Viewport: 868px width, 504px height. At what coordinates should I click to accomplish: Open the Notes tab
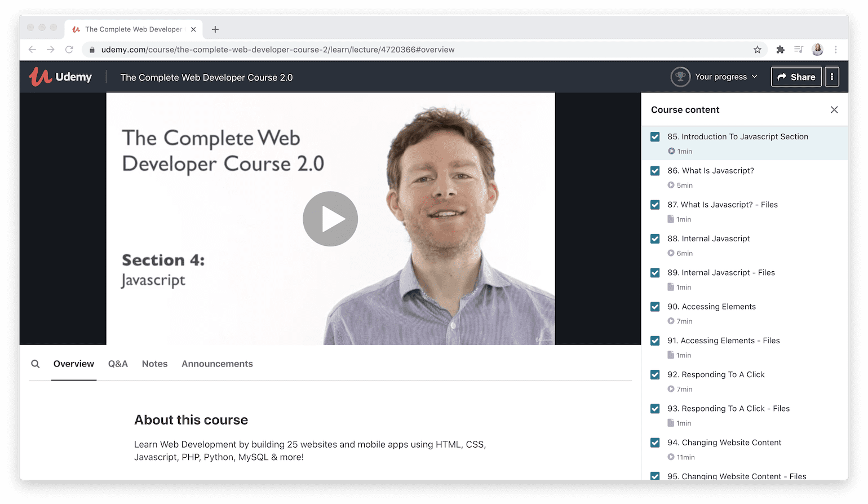(154, 364)
